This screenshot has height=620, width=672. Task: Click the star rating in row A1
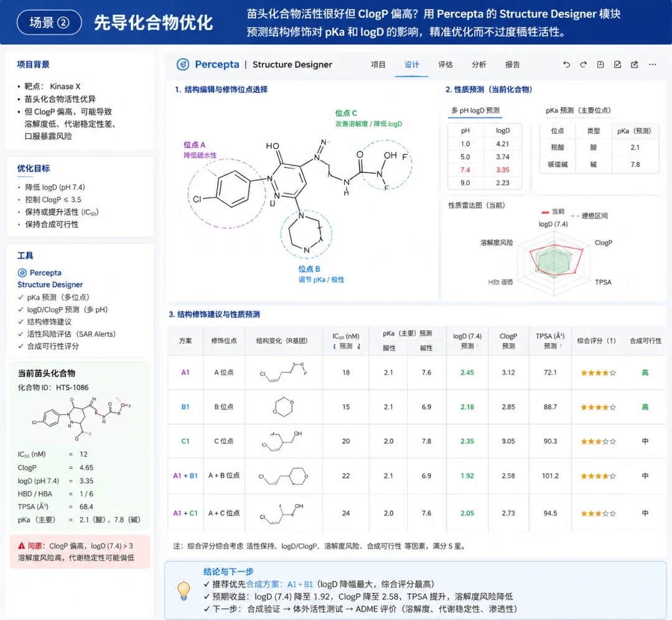click(x=599, y=373)
